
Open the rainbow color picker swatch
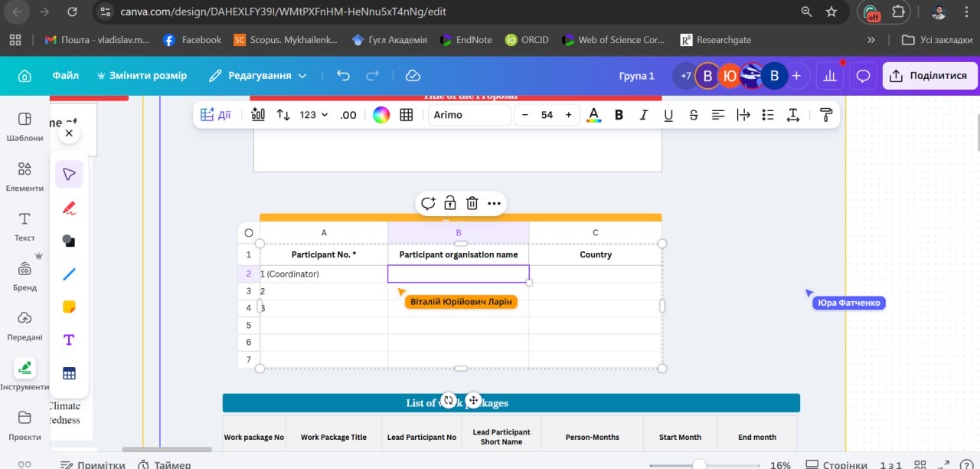point(381,115)
